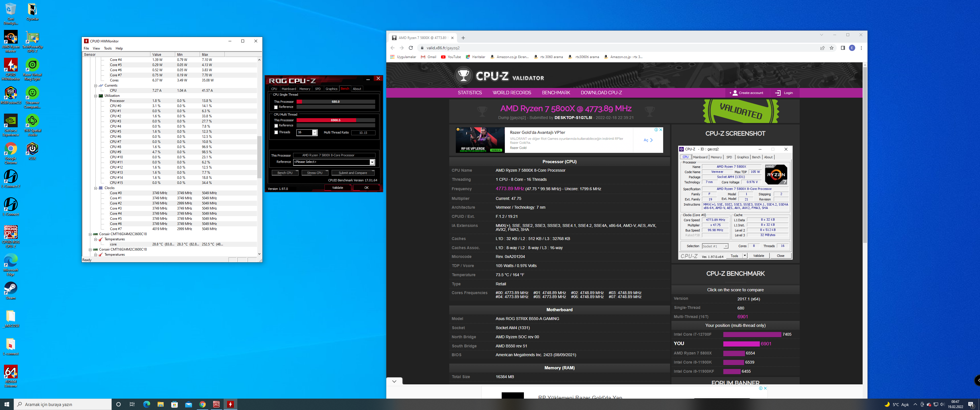Open Microsoft Store from taskbar
Viewport: 980px width, 410px height.
175,404
